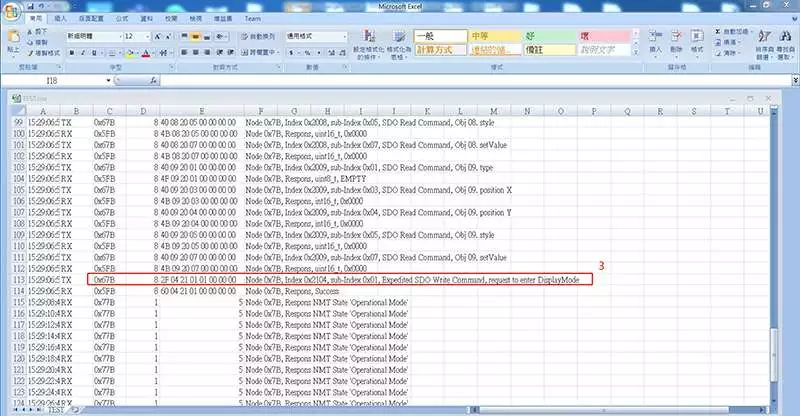The height and width of the screenshot is (416, 800).
Task: Toggle Bold formatting
Action: pos(72,53)
